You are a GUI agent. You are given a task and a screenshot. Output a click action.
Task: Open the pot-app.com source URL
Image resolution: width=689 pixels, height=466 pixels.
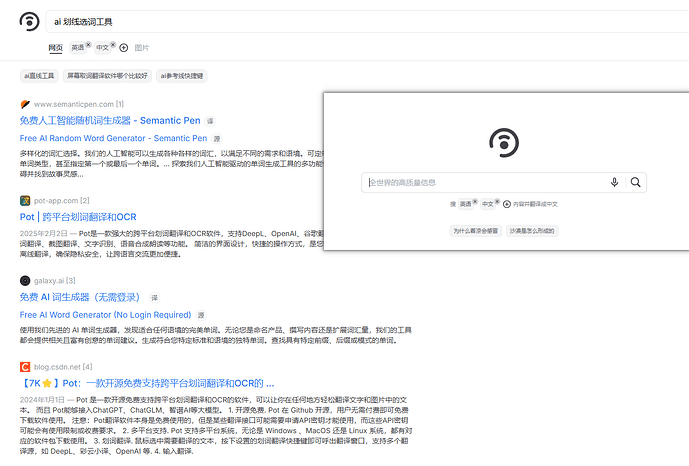(x=62, y=201)
